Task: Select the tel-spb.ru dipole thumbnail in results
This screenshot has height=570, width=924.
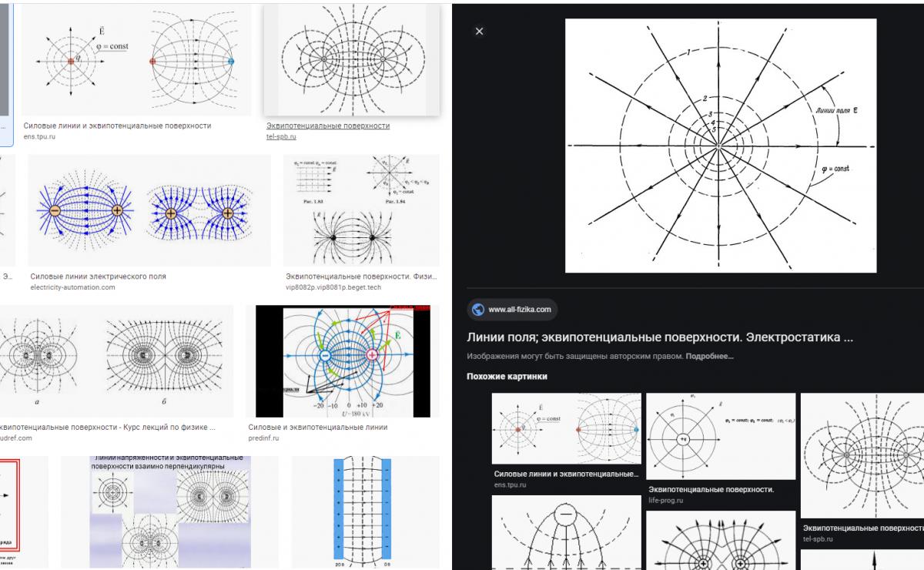Action: tap(352, 62)
